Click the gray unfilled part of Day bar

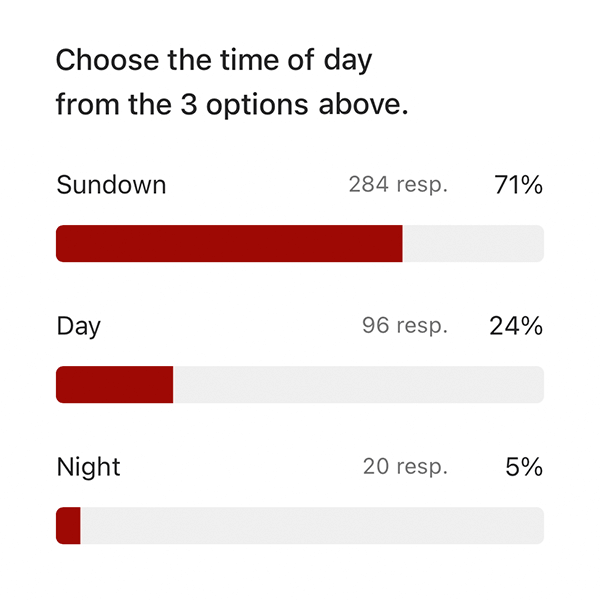pyautogui.click(x=358, y=385)
